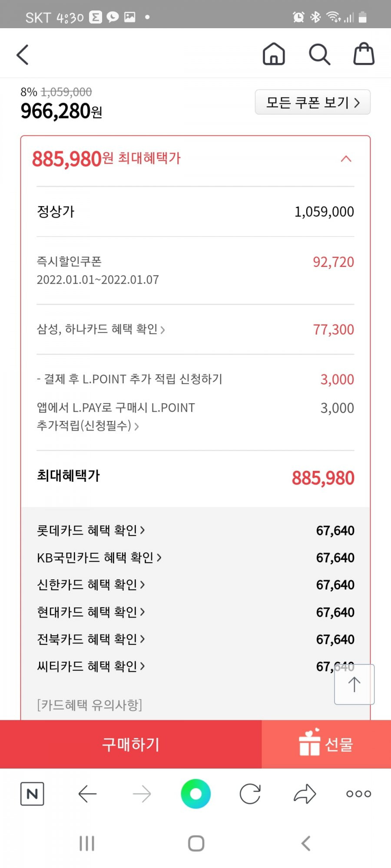Viewport: 391px width, 868px height.
Task: Open the shopping bag cart icon
Action: (364, 54)
